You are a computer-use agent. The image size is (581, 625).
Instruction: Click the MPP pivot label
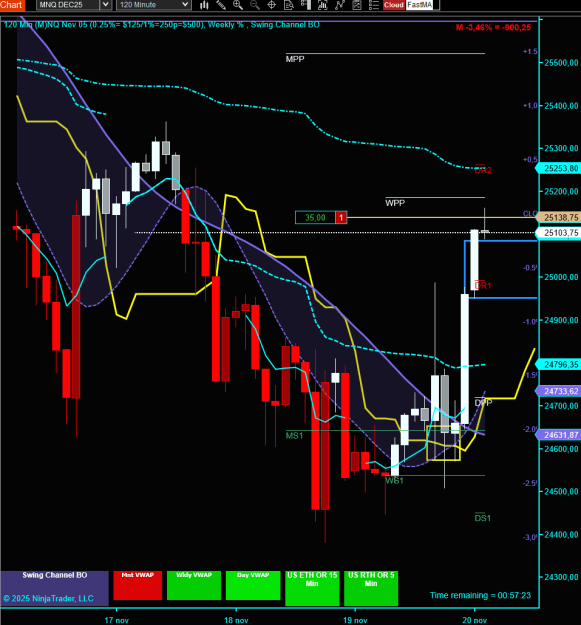click(x=295, y=59)
